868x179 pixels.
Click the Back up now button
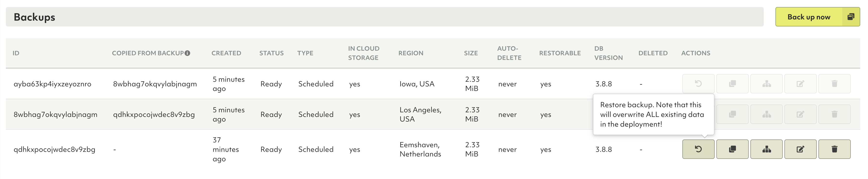[x=817, y=17]
